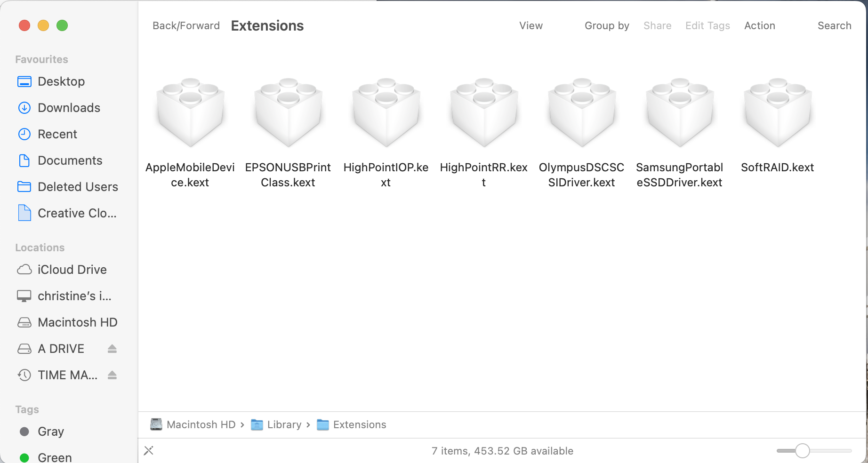Click the Favourites section header
Image resolution: width=868 pixels, height=463 pixels.
click(x=42, y=59)
